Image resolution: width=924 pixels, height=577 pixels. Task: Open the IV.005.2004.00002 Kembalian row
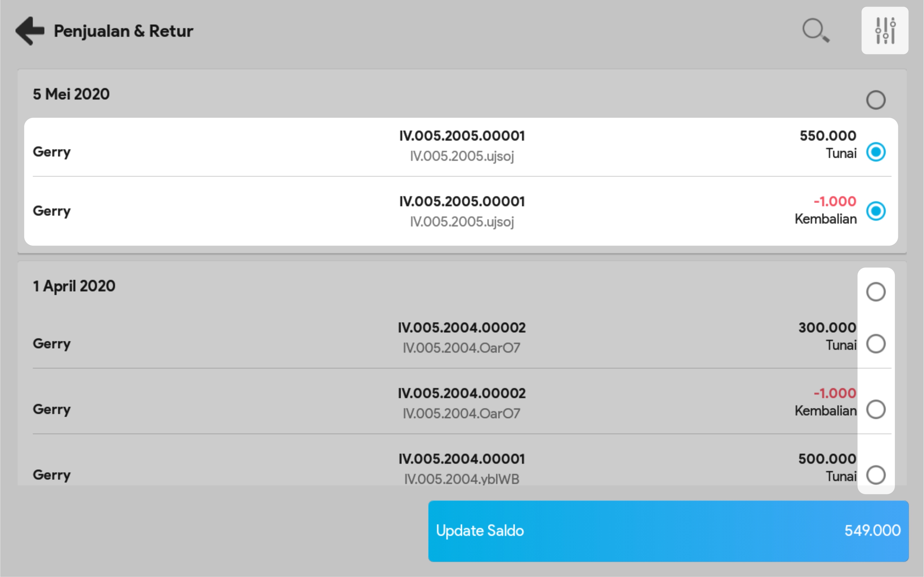pos(462,403)
